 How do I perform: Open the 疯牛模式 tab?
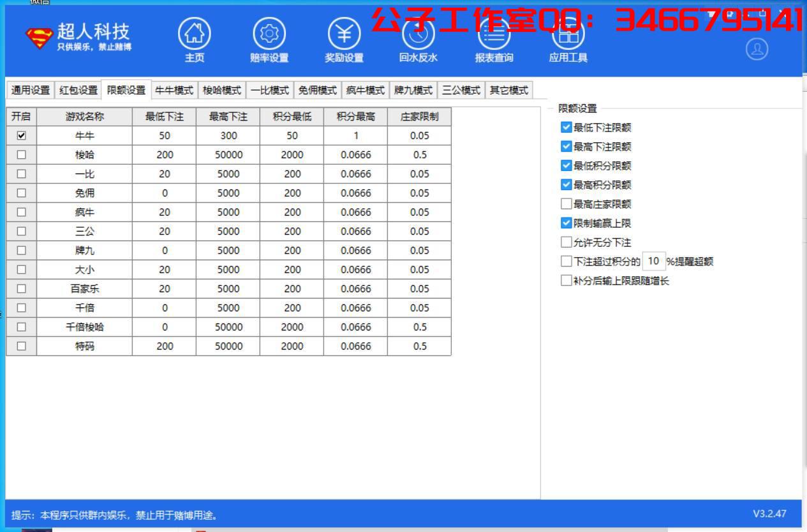coord(366,90)
